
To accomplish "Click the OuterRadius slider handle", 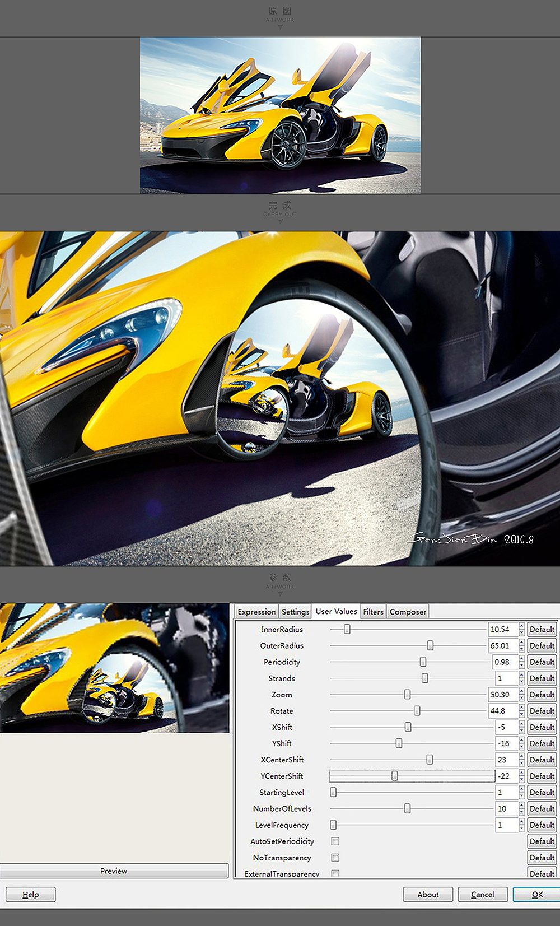I will (x=430, y=645).
